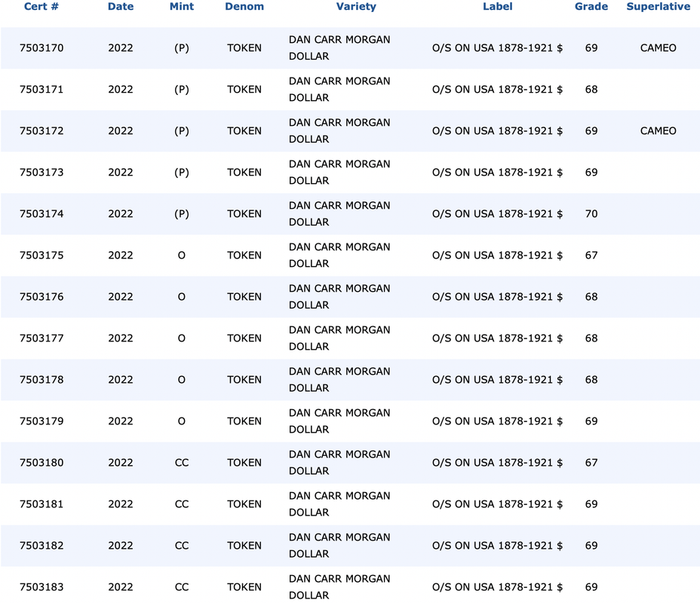The height and width of the screenshot is (603, 700).
Task: Select cert number 7503172
Action: click(41, 130)
